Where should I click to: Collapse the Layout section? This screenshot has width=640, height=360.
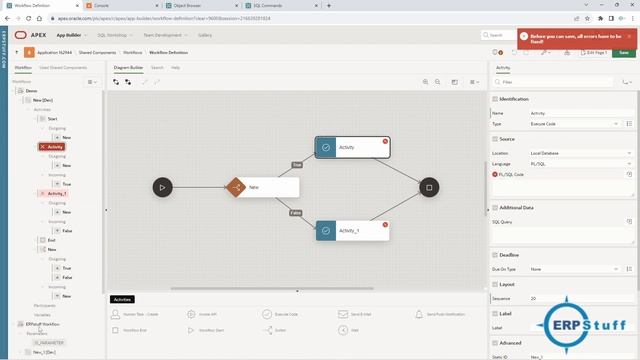495,284
